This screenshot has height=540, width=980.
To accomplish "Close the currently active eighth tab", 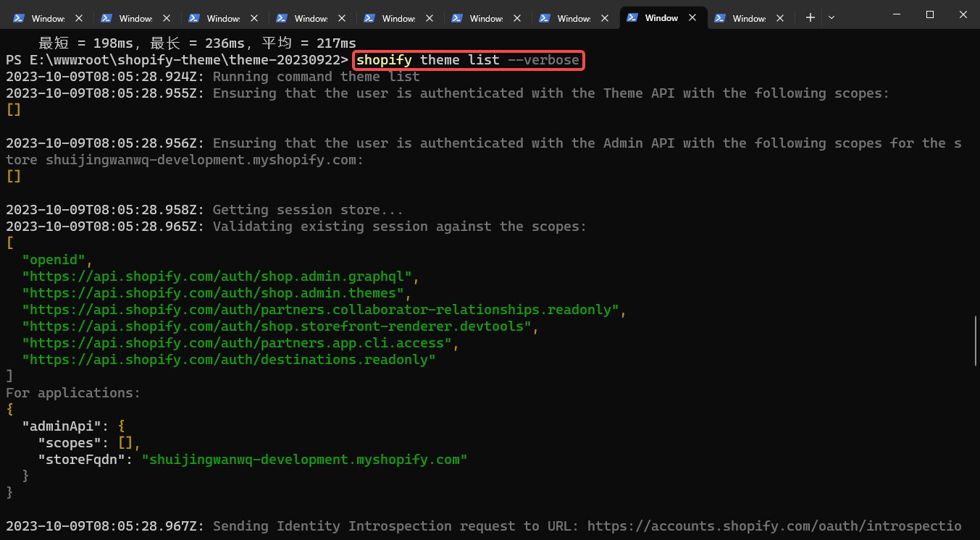I will (692, 18).
